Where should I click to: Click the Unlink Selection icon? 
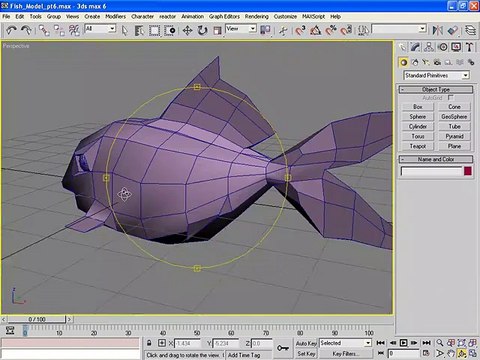[59, 31]
